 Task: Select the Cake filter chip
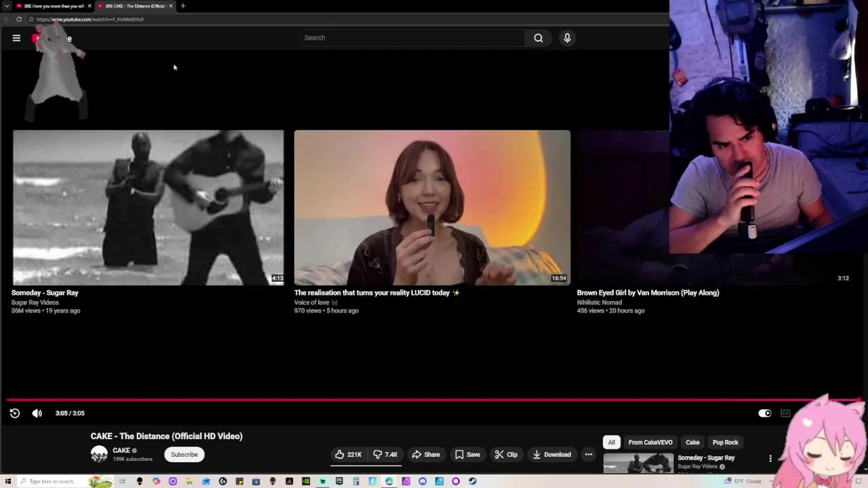pyautogui.click(x=692, y=443)
